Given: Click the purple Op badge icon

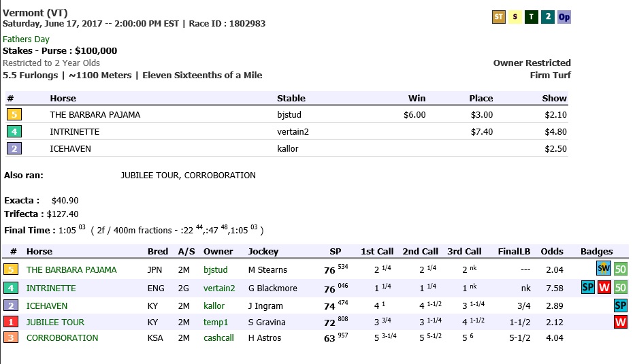Looking at the screenshot, I should coord(564,17).
